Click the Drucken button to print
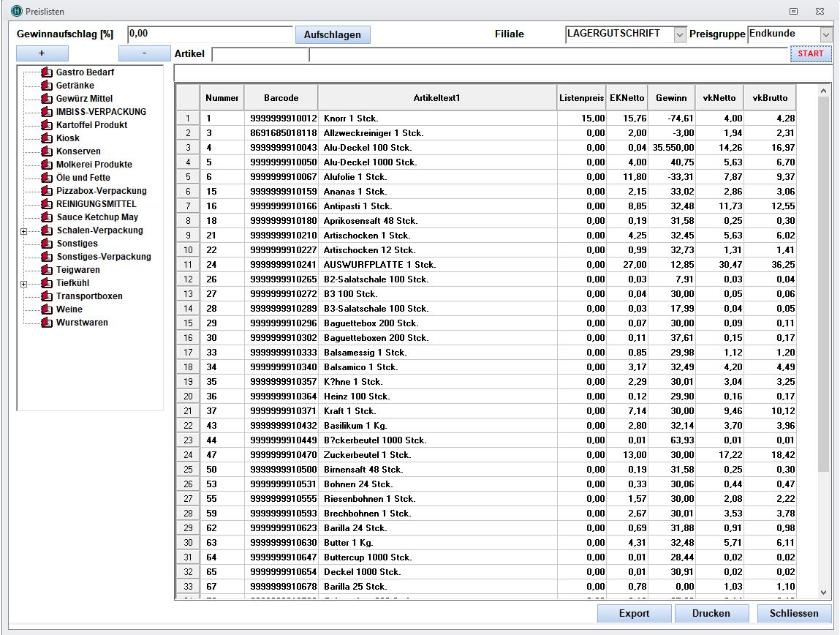Image resolution: width=840 pixels, height=635 pixels. (x=711, y=613)
